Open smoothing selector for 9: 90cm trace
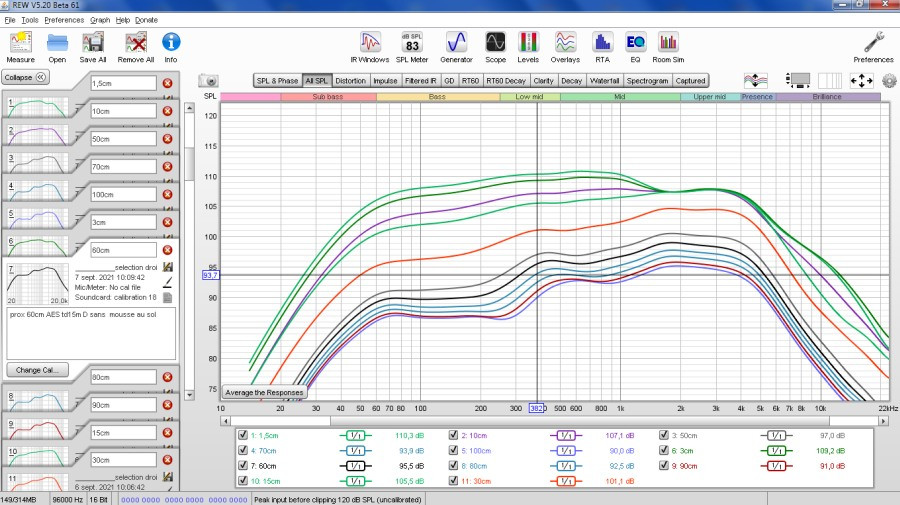900x505 pixels. (x=776, y=466)
